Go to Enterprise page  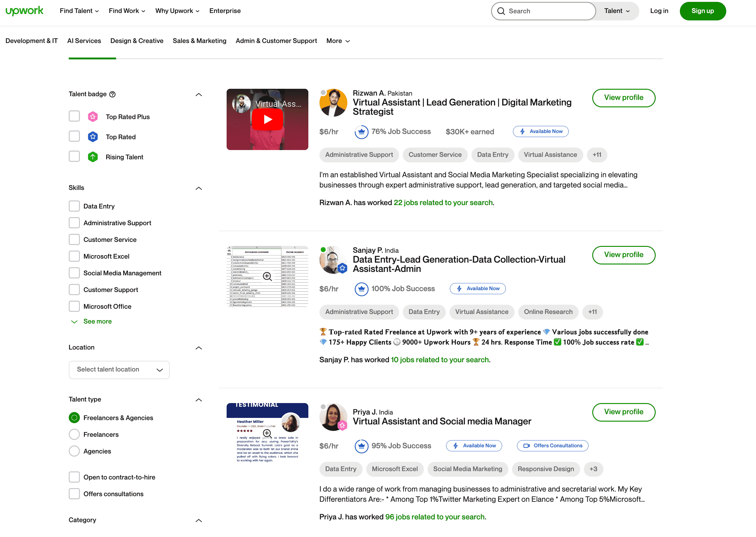(x=225, y=11)
